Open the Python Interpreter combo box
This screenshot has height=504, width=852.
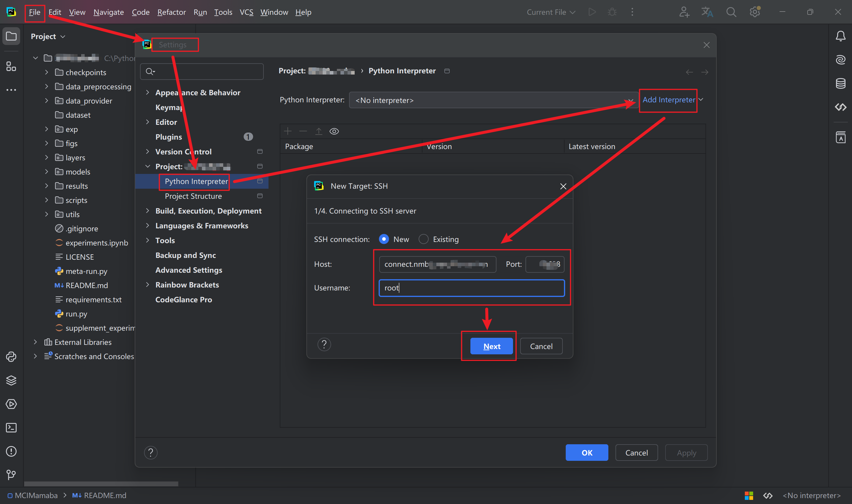point(494,100)
